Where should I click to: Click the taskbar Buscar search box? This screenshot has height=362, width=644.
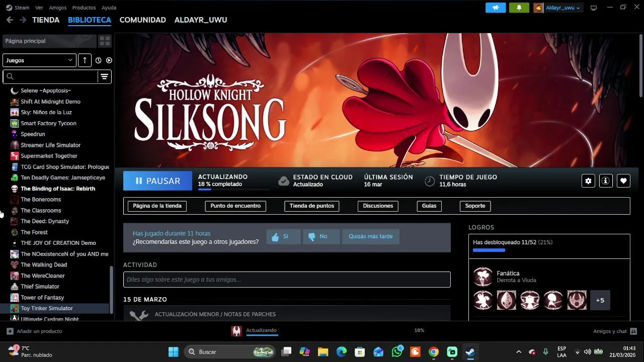click(x=230, y=352)
